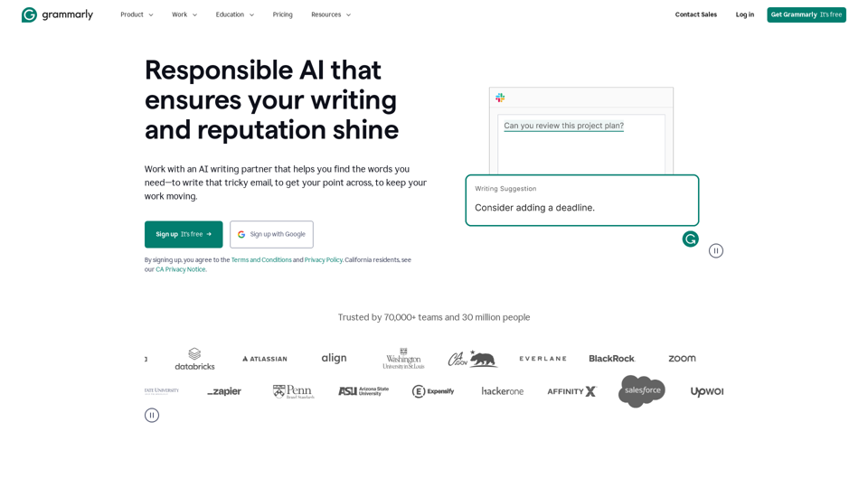This screenshot has height=488, width=868.
Task: Click the Washington University logo
Action: point(403,359)
